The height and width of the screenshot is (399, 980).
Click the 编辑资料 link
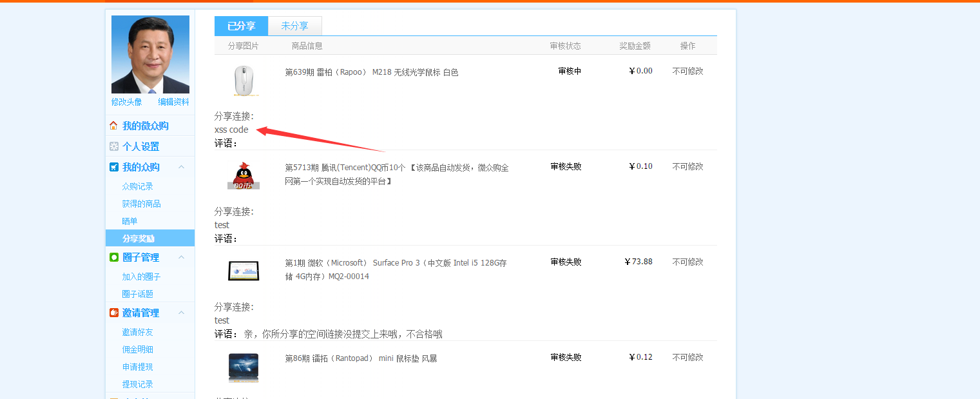(x=173, y=102)
